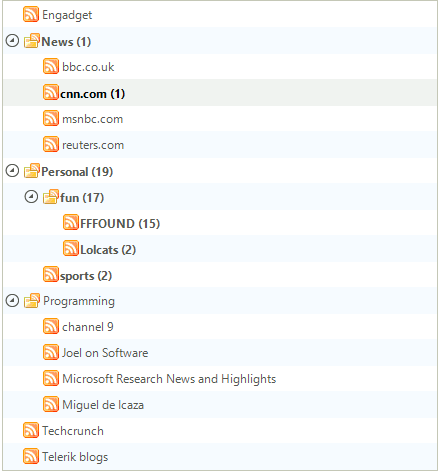
Task: Click the RSS icon beside Lolcats
Action: [x=71, y=248]
